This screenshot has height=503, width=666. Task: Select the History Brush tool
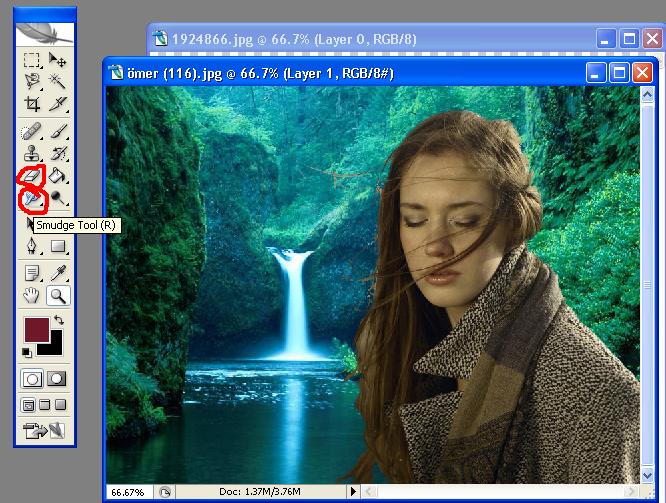pyautogui.click(x=57, y=153)
